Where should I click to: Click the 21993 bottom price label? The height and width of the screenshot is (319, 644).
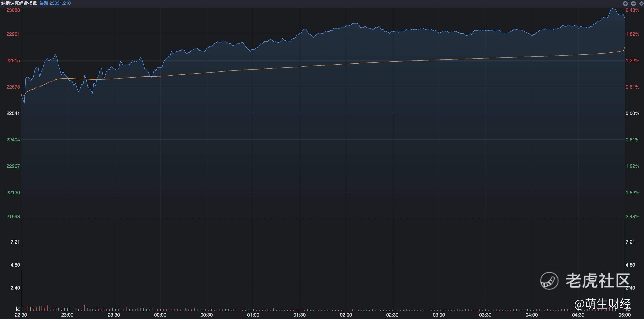pyautogui.click(x=13, y=217)
